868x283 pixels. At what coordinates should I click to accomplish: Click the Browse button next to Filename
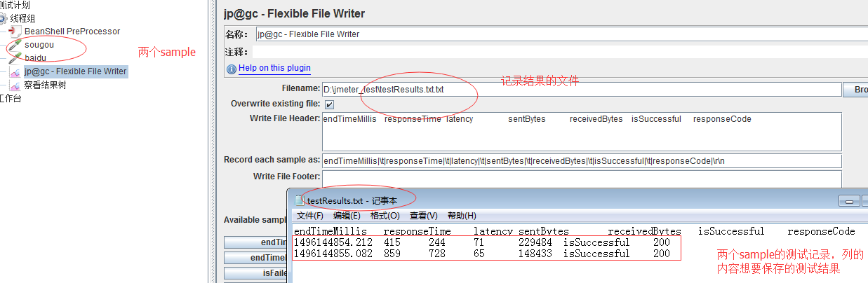(857, 90)
